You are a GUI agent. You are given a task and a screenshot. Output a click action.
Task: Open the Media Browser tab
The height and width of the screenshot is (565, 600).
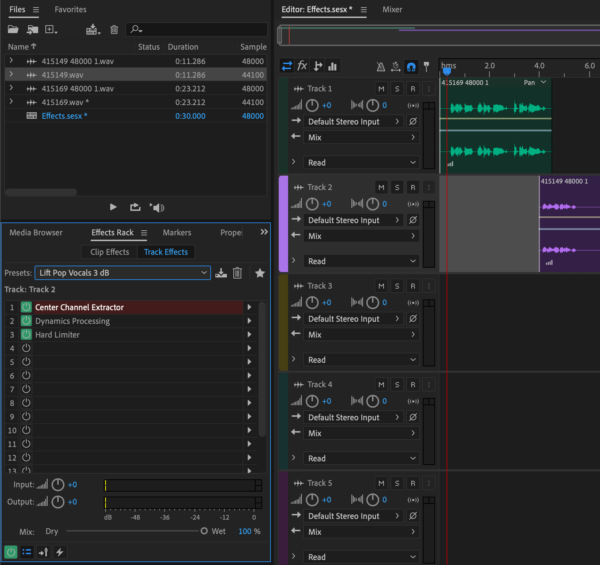tap(36, 233)
